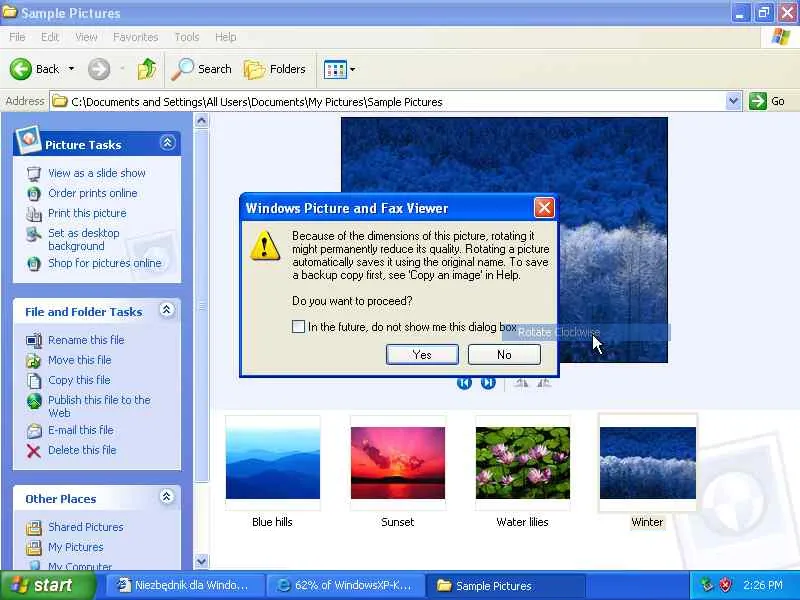Click the Back arrow icon
The image size is (800, 600).
click(x=20, y=69)
